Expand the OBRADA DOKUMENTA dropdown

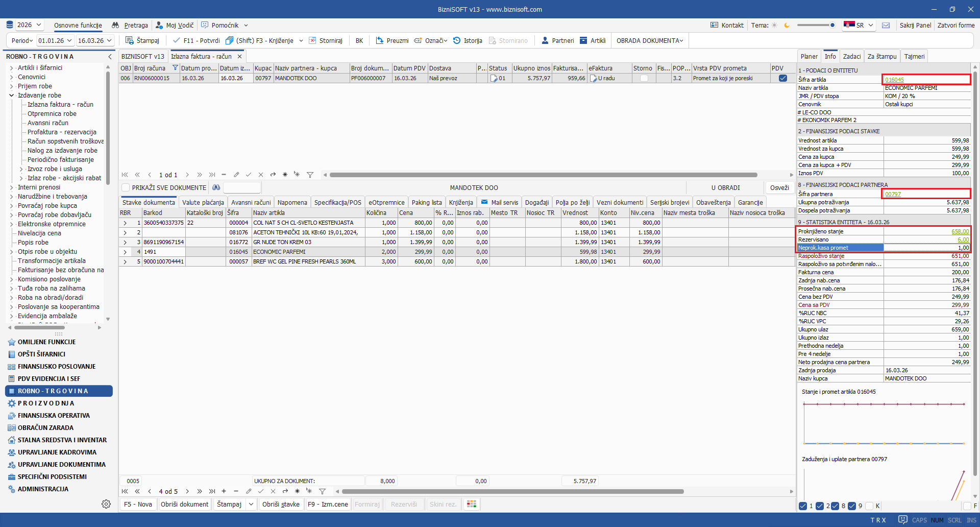coord(649,40)
